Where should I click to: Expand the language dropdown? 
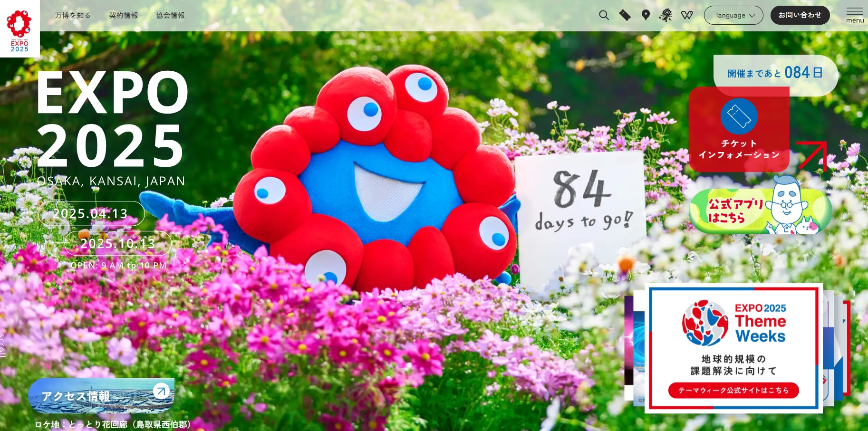coord(733,15)
